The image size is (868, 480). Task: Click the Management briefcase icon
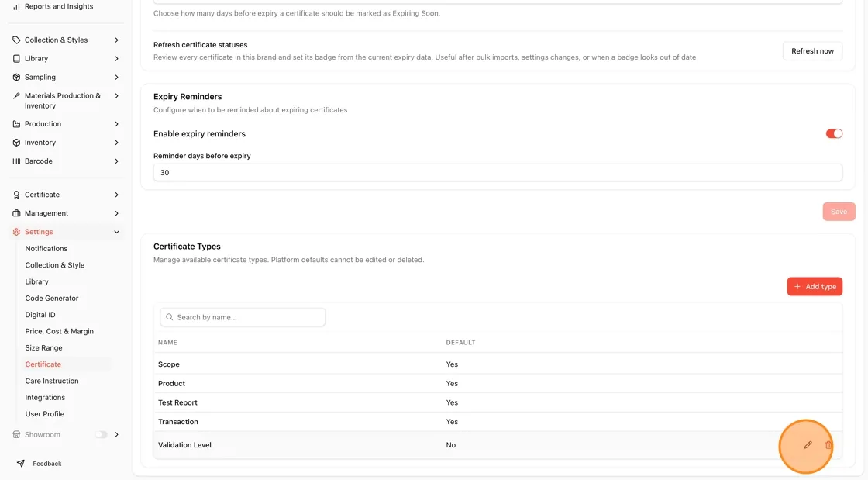tap(16, 213)
